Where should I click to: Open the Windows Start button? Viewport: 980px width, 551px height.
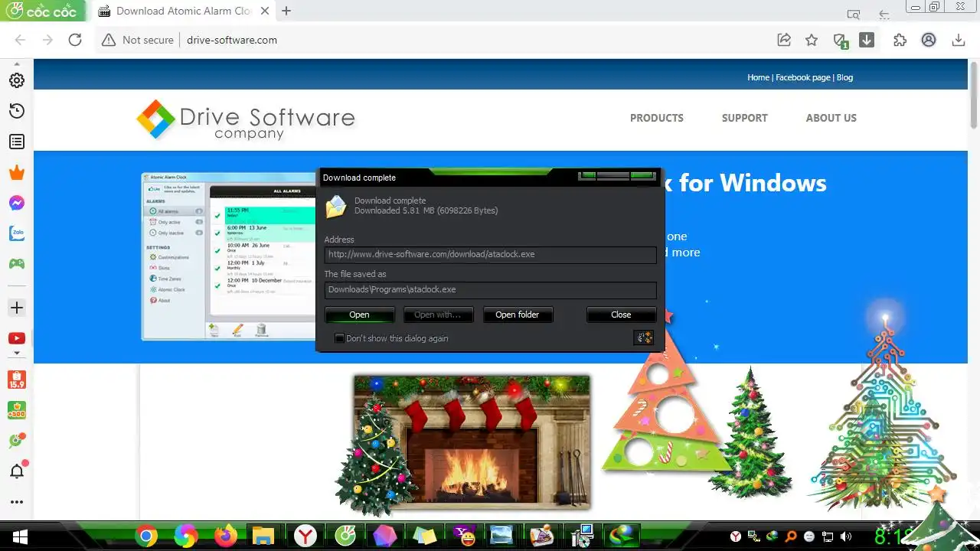[x=18, y=536]
